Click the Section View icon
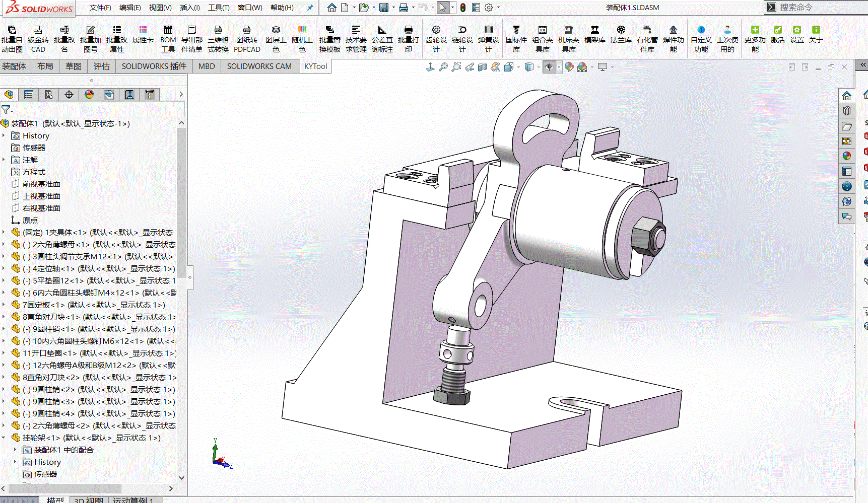Screen dimensions: 868x503 click(x=483, y=67)
